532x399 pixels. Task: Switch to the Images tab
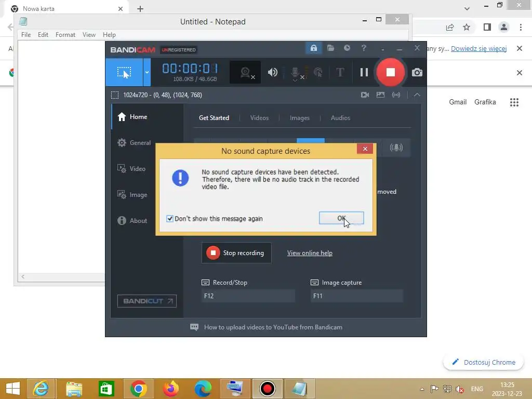coord(300,118)
